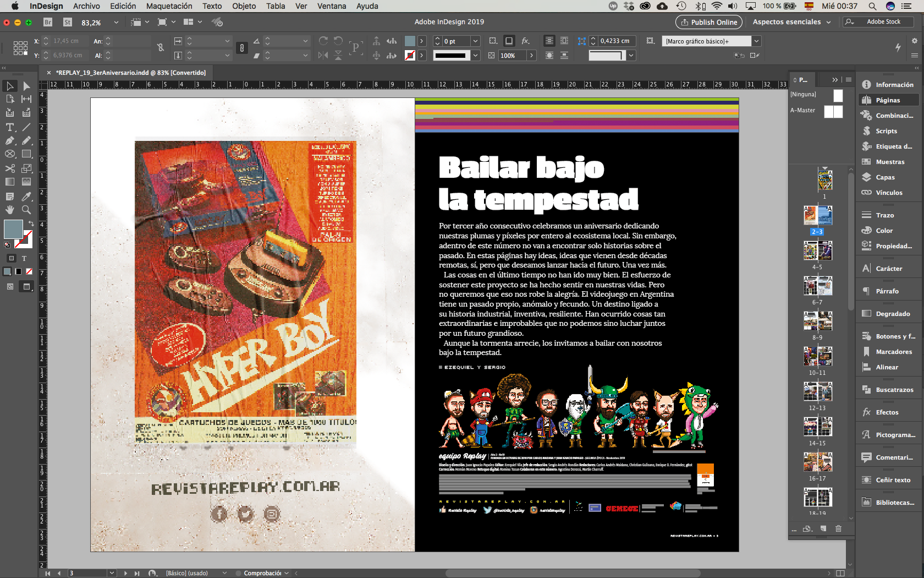Open the Carácter panel
Screen dimensions: 924x578
pyautogui.click(x=889, y=269)
